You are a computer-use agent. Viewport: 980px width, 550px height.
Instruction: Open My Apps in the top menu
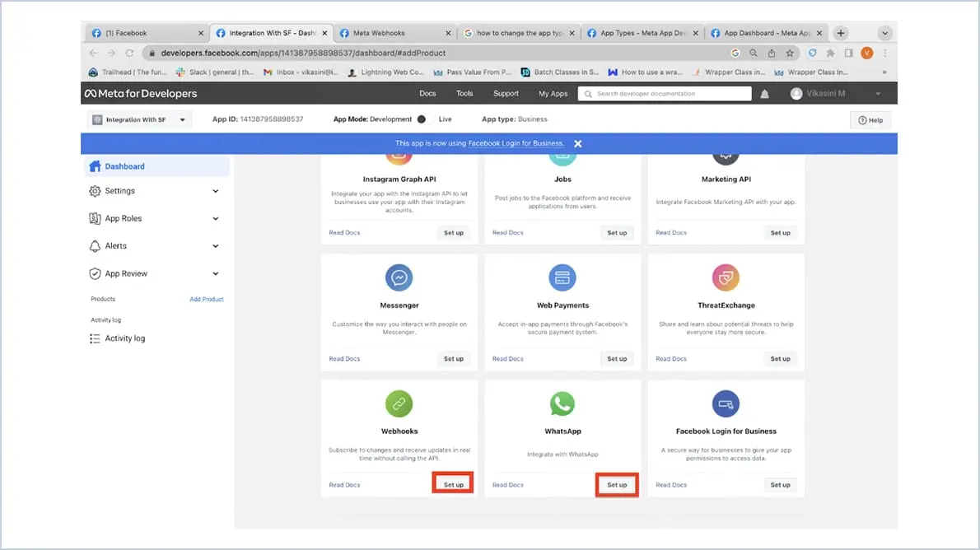coord(553,94)
